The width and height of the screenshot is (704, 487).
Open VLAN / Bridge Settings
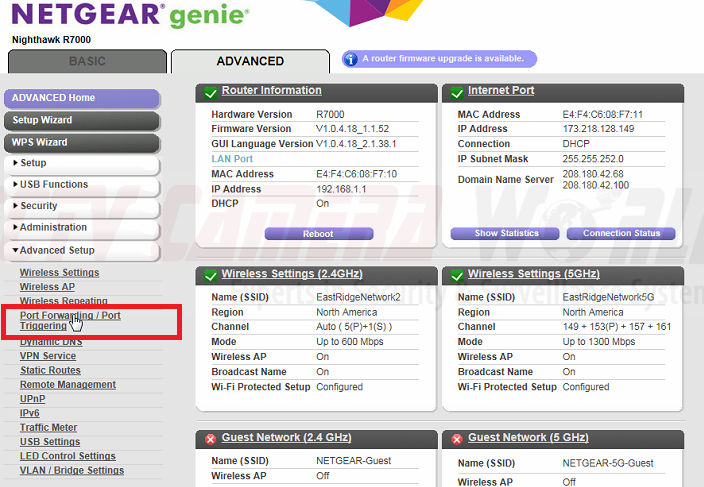(x=72, y=470)
